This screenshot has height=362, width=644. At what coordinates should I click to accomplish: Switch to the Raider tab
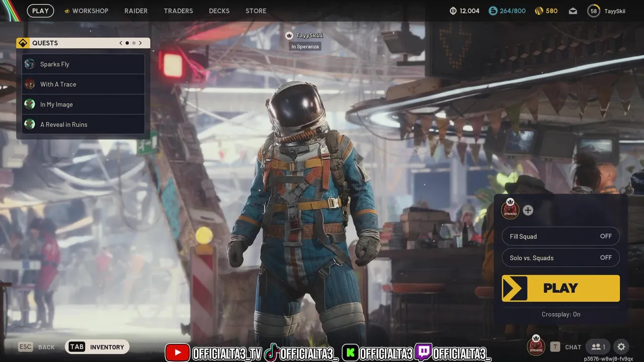tap(136, 11)
